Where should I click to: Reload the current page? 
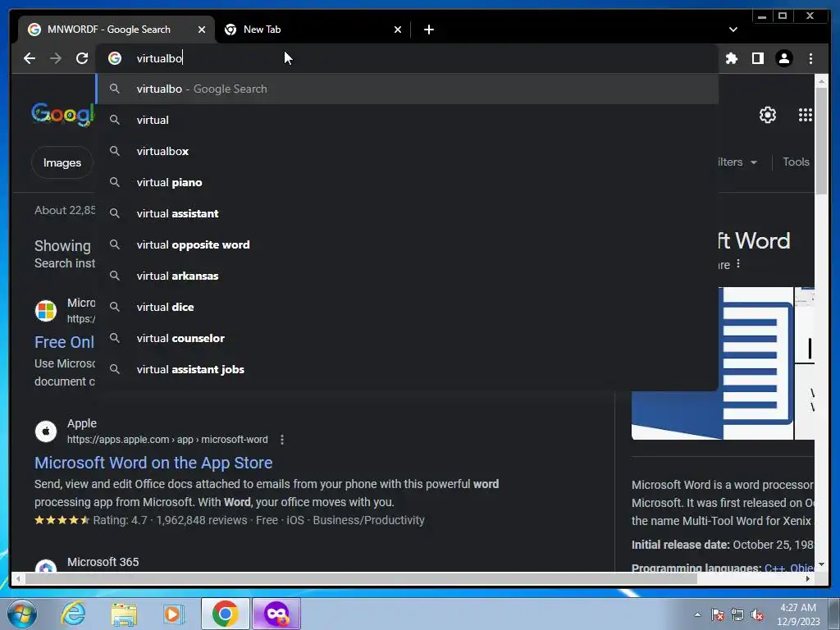(x=82, y=58)
